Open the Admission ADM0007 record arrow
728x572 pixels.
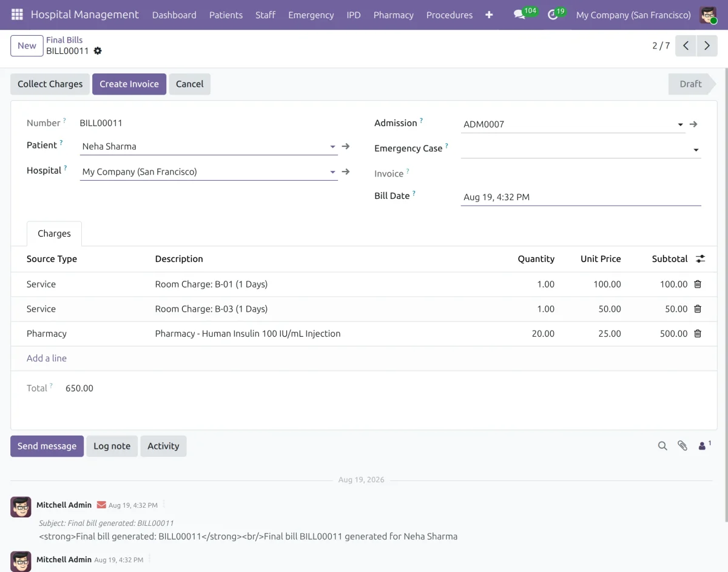pyautogui.click(x=693, y=124)
